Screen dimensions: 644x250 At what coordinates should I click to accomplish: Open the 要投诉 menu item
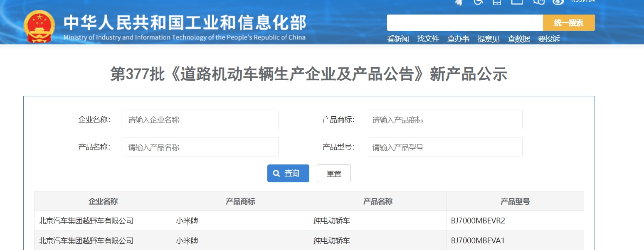coord(549,39)
